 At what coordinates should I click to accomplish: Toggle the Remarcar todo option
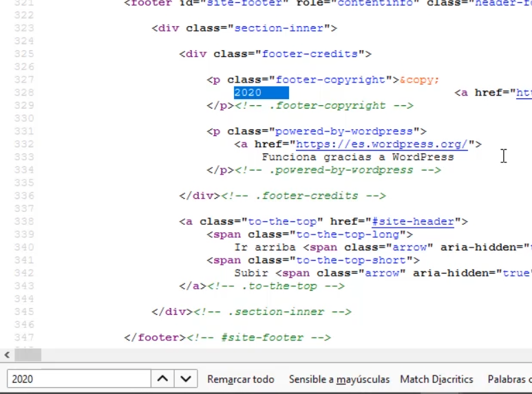tap(240, 380)
